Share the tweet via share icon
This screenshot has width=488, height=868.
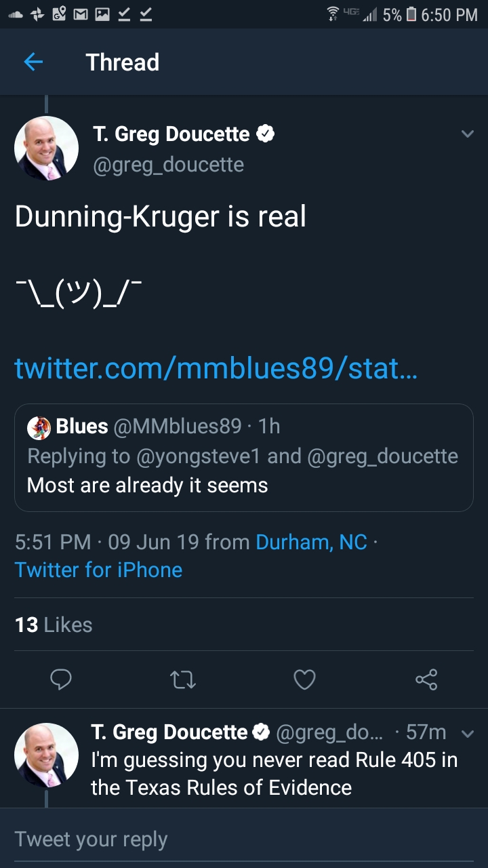point(426,679)
